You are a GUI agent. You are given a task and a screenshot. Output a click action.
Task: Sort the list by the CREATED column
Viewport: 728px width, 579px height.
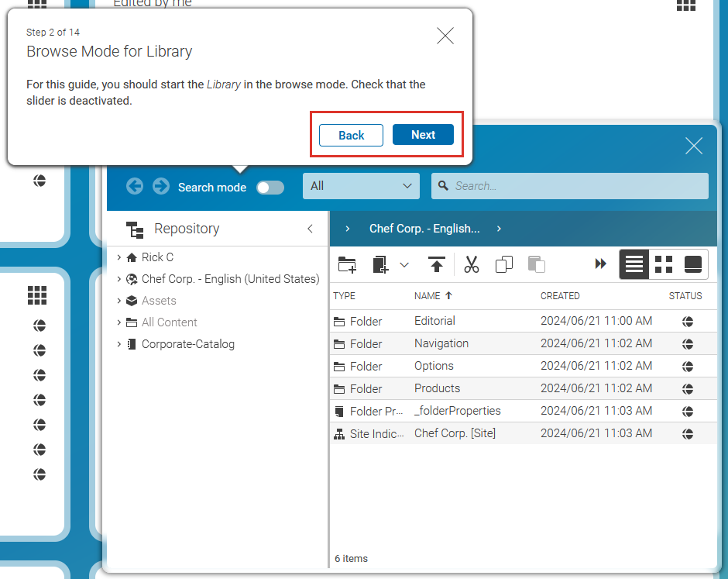[x=560, y=296]
